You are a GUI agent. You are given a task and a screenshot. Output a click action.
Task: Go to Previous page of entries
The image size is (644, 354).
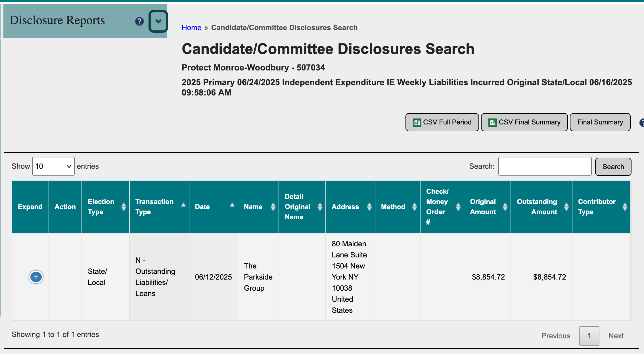point(556,336)
